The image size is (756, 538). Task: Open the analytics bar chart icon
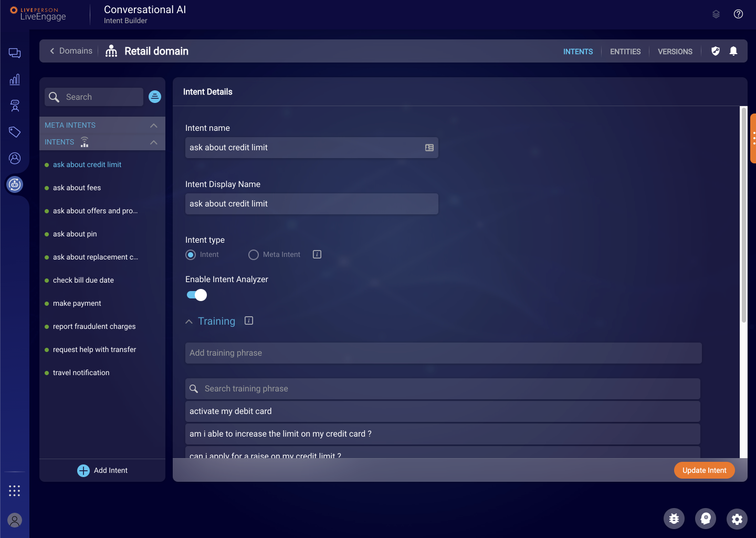(15, 79)
